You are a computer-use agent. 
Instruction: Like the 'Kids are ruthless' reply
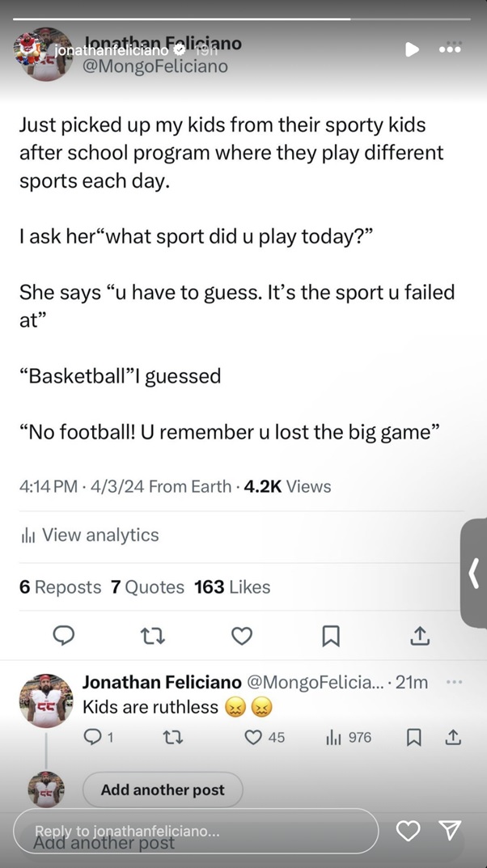point(254,737)
